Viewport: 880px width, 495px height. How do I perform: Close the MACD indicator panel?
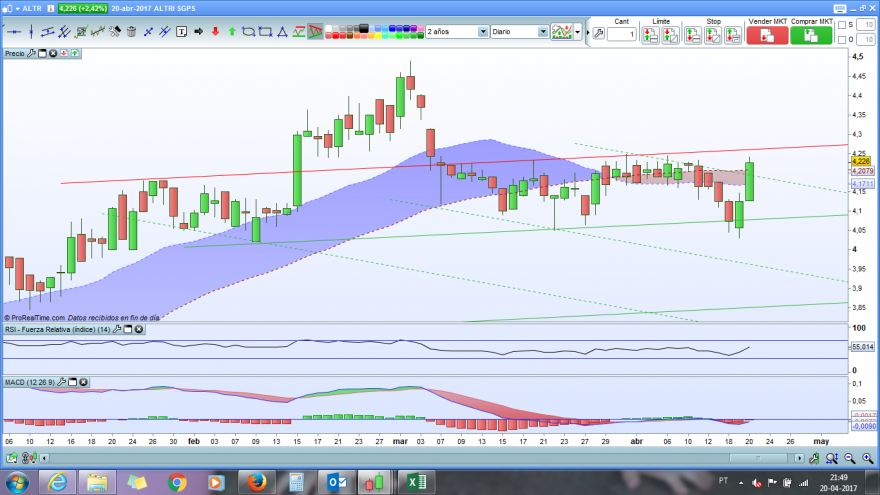click(84, 382)
